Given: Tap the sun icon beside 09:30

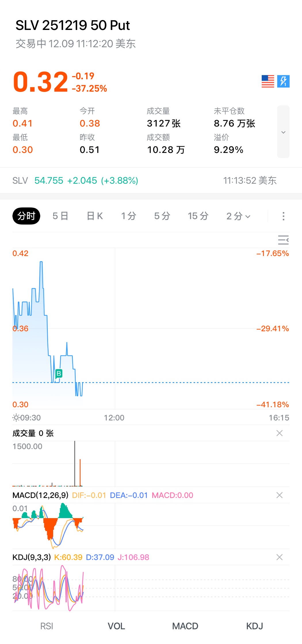Looking at the screenshot, I should (x=16, y=417).
